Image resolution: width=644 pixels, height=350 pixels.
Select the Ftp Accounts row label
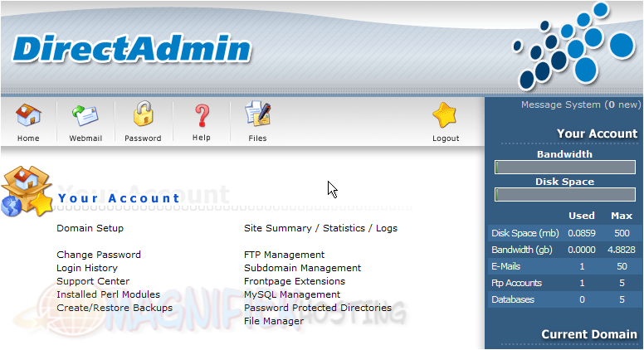(x=516, y=283)
